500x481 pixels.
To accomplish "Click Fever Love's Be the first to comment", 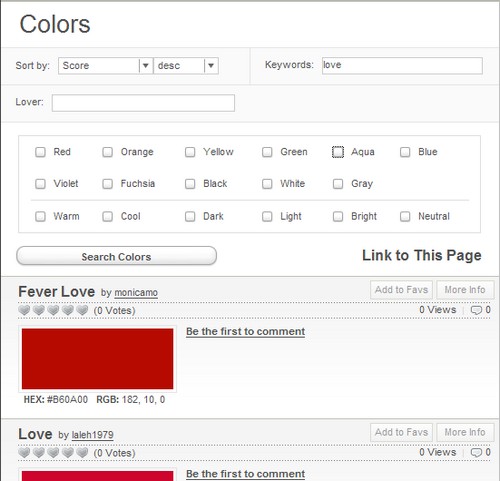I will [245, 332].
